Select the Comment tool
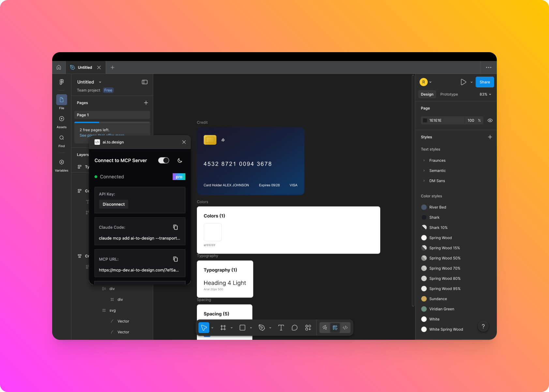The width and height of the screenshot is (549, 392). (x=294, y=328)
